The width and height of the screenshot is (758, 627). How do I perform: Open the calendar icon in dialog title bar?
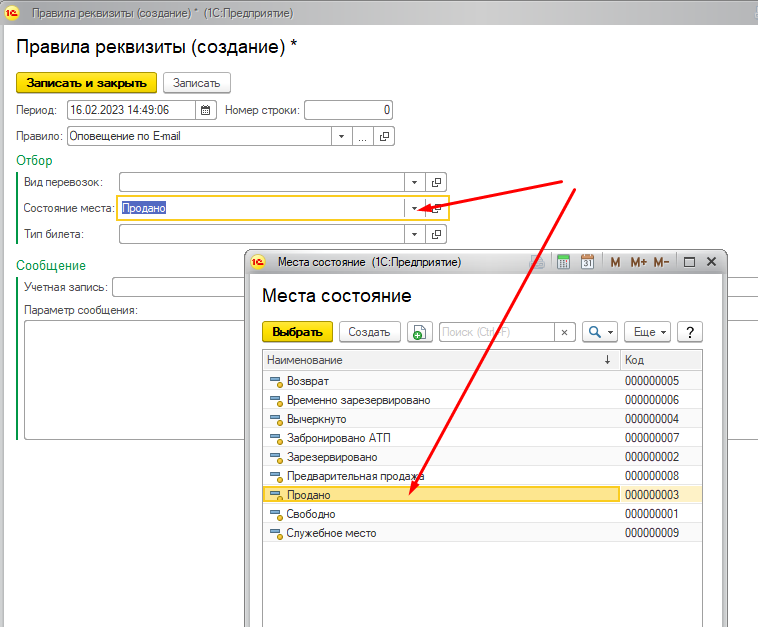[588, 262]
